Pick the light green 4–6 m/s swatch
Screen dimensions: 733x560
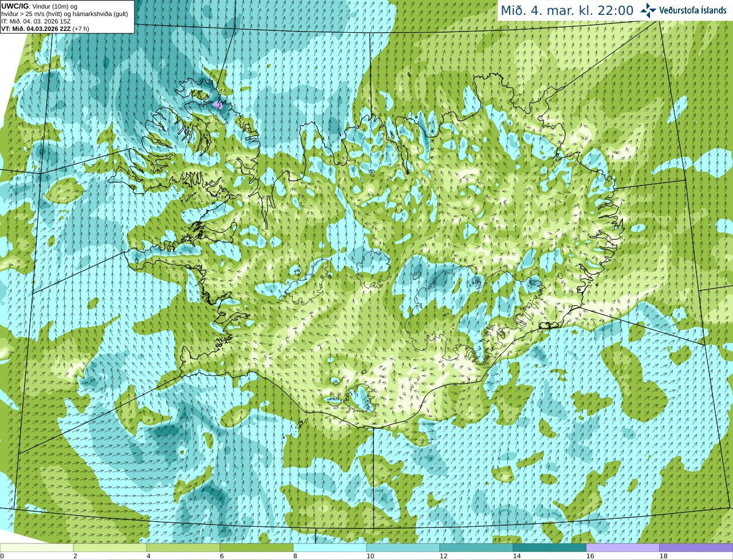183,547
